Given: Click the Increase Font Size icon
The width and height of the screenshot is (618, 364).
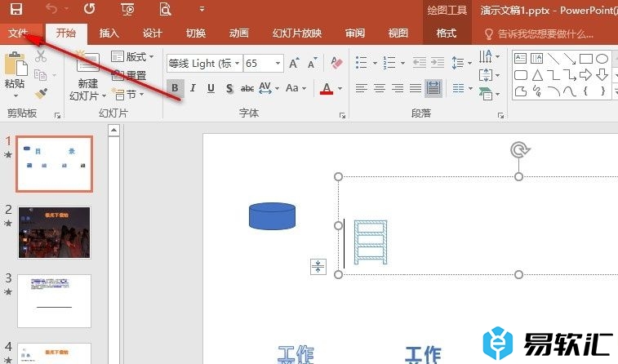Looking at the screenshot, I should 294,63.
